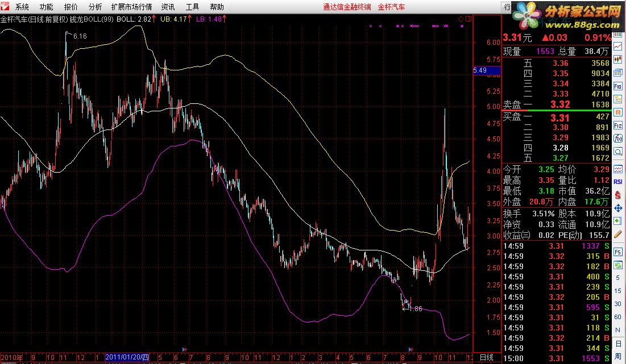This screenshot has height=364, width=626.
Task: Click the magnifier search icon
Action: [617, 152]
